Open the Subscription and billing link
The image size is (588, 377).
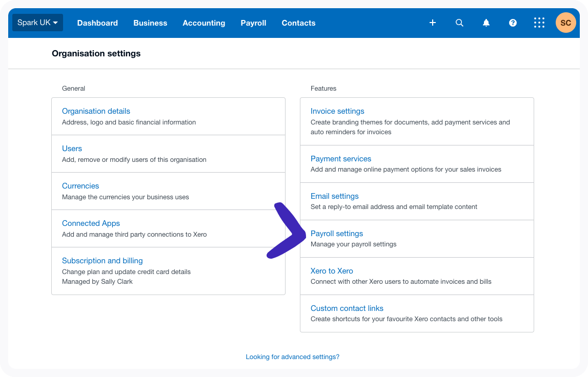(103, 261)
